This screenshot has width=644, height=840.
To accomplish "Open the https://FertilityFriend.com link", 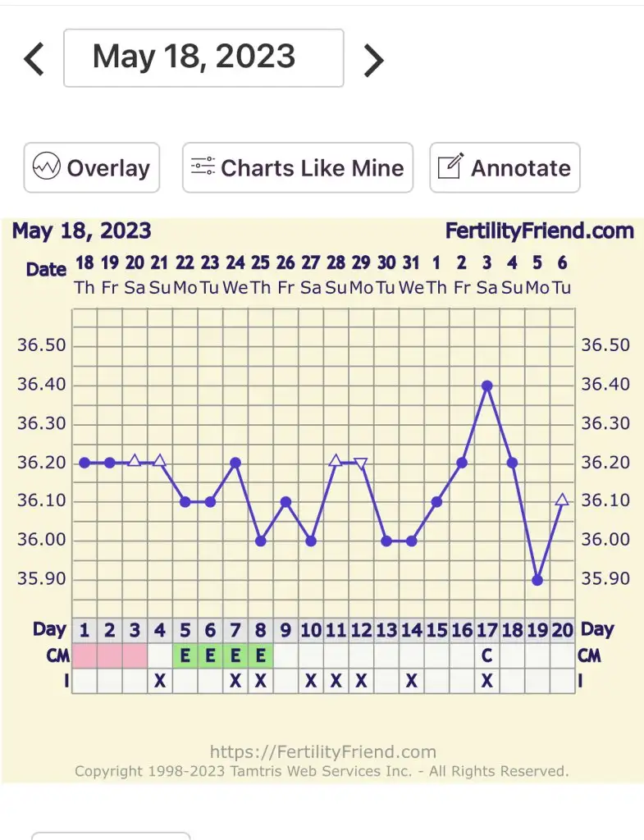I will (323, 751).
